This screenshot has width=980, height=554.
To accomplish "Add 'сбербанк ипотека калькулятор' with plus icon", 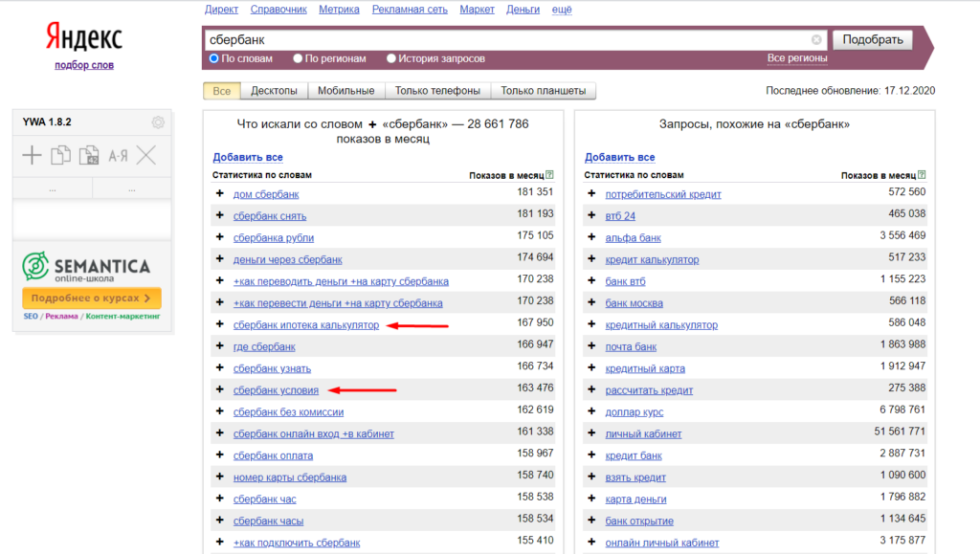I will tap(220, 325).
